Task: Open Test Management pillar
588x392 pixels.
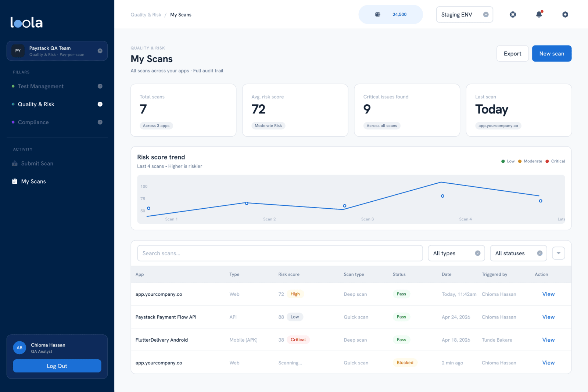Action: pos(41,86)
